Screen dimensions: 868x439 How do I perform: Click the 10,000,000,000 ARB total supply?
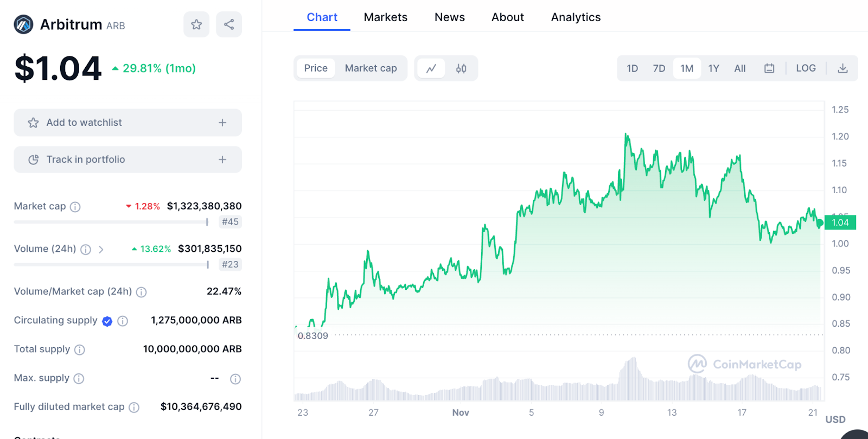pyautogui.click(x=193, y=349)
